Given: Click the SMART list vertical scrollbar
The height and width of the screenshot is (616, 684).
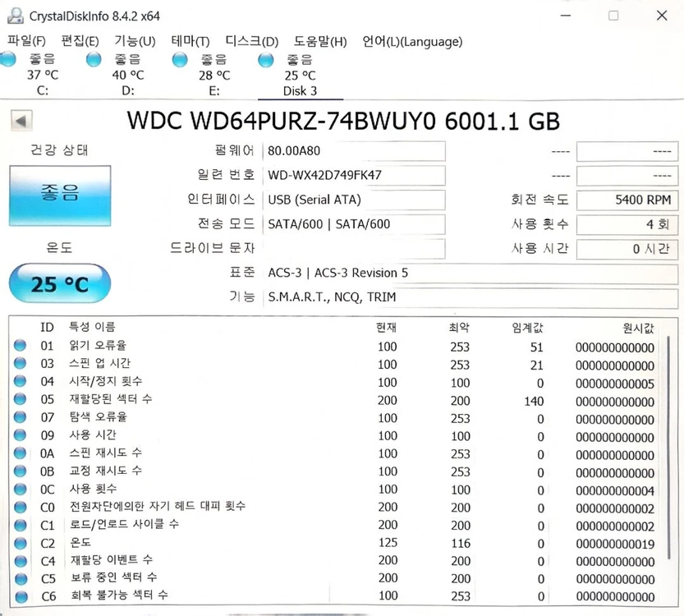Looking at the screenshot, I should click(x=668, y=448).
